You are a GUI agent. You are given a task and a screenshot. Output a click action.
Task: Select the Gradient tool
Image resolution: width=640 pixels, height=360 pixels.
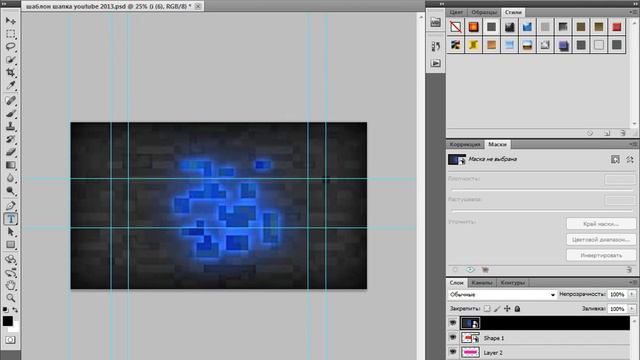(x=11, y=165)
